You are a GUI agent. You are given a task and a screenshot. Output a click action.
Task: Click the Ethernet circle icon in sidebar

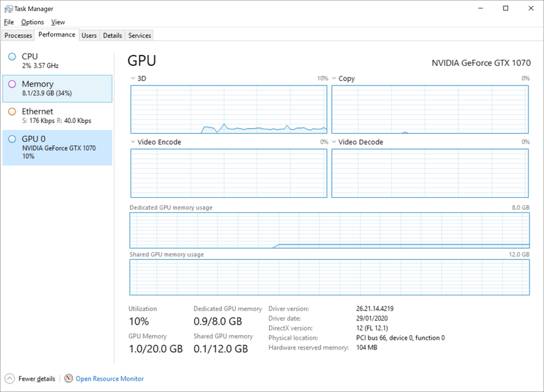[12, 112]
